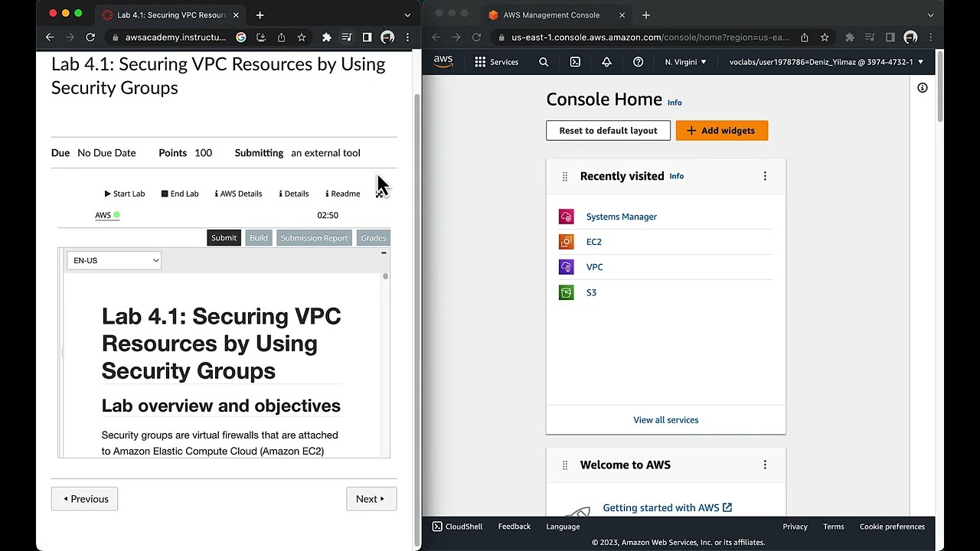Open Cookie preferences in footer
Image resolution: width=980 pixels, height=551 pixels.
pyautogui.click(x=892, y=527)
